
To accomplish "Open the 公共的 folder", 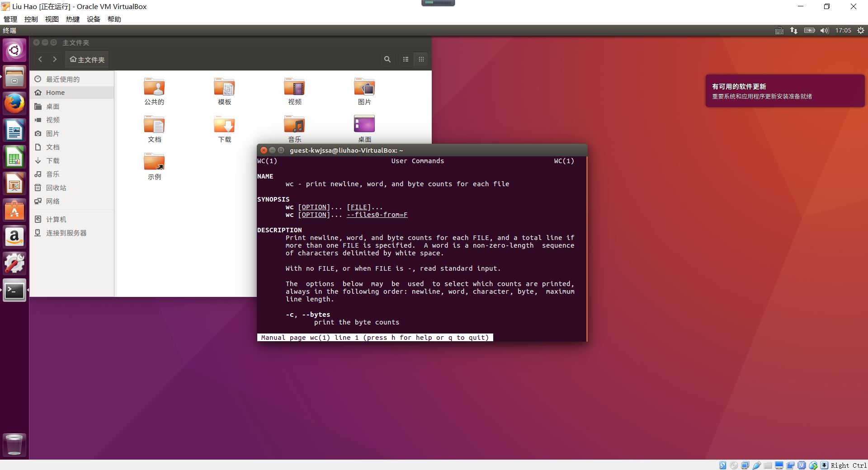I will coord(154,91).
